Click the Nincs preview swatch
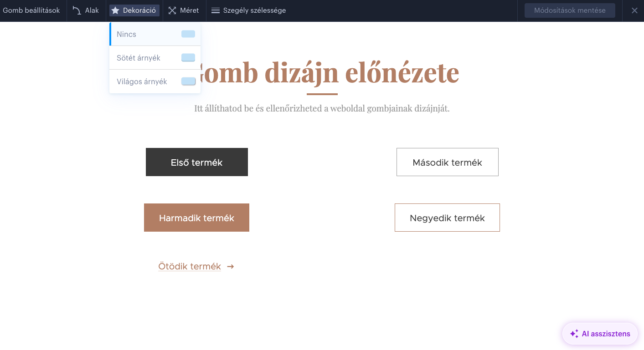This screenshot has height=350, width=644. [x=188, y=34]
